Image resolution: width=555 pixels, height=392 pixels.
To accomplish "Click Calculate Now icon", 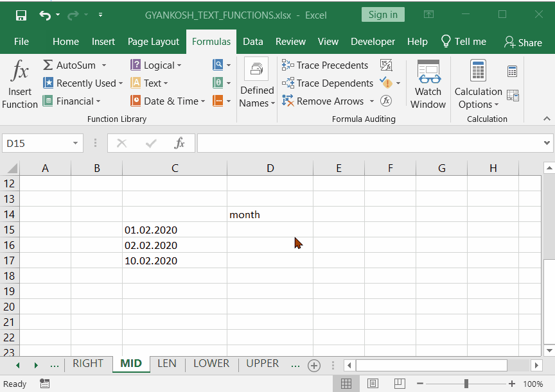I will click(x=512, y=71).
